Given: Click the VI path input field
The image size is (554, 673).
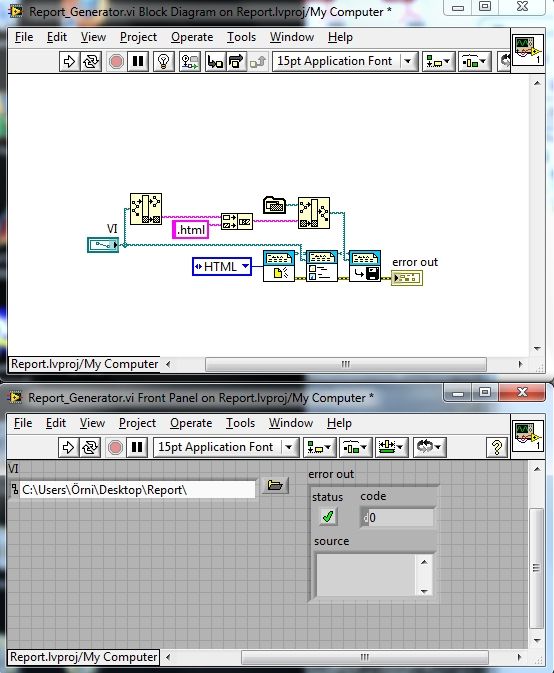Looking at the screenshot, I should coord(137,490).
